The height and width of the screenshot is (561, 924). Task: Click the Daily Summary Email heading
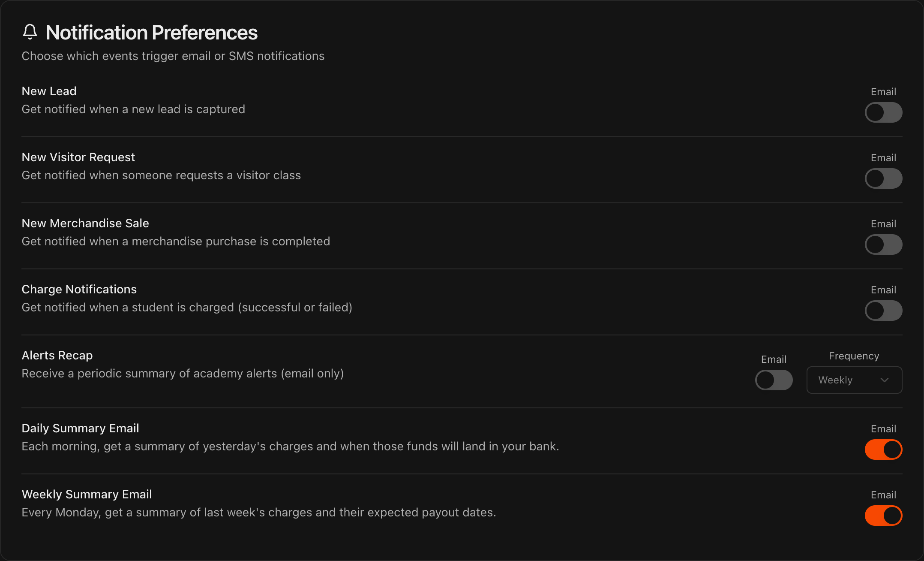point(81,428)
